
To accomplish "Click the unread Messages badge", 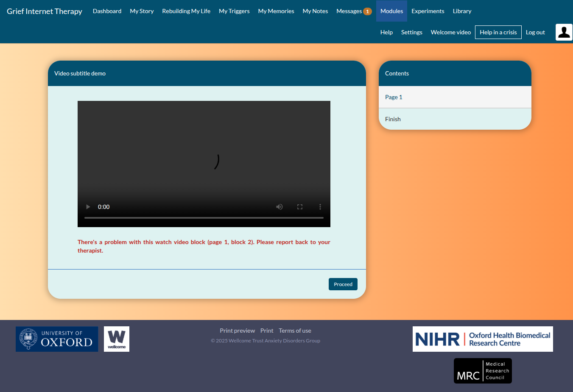I will pyautogui.click(x=367, y=11).
